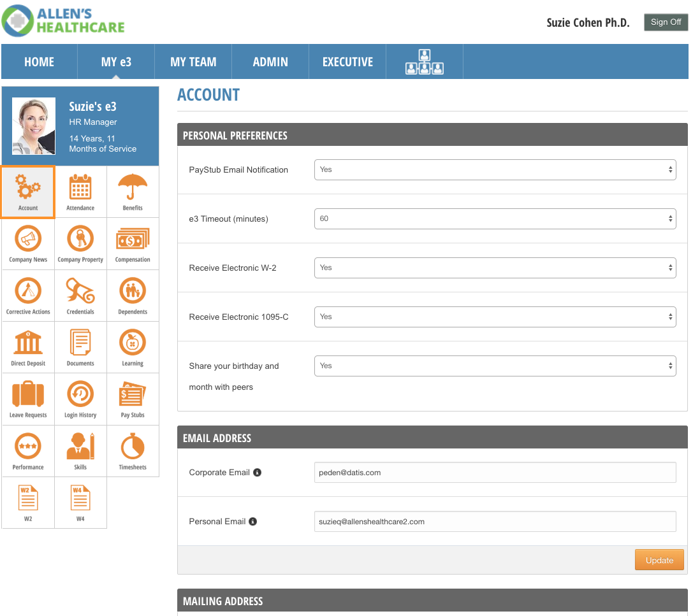Expand the PayStub Email Notification dropdown
This screenshot has height=616, width=693.
click(x=495, y=169)
